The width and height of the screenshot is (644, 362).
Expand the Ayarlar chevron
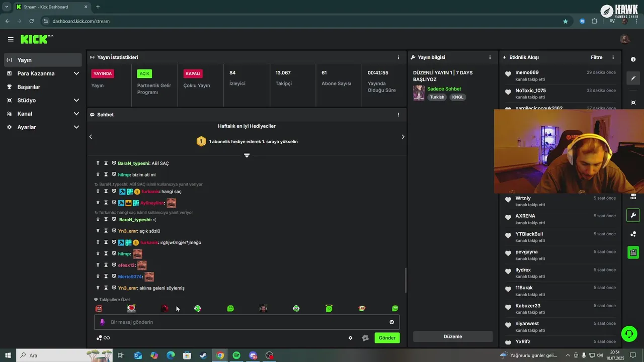click(76, 127)
